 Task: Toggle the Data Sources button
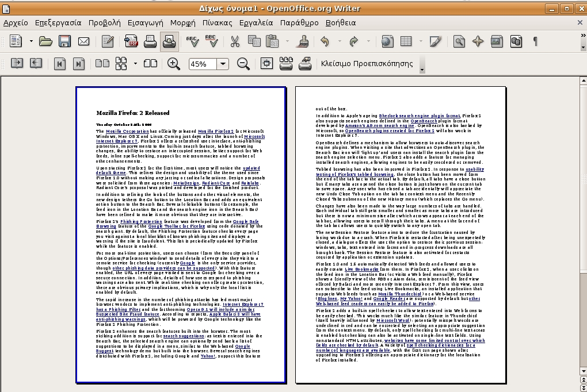tap(516, 41)
